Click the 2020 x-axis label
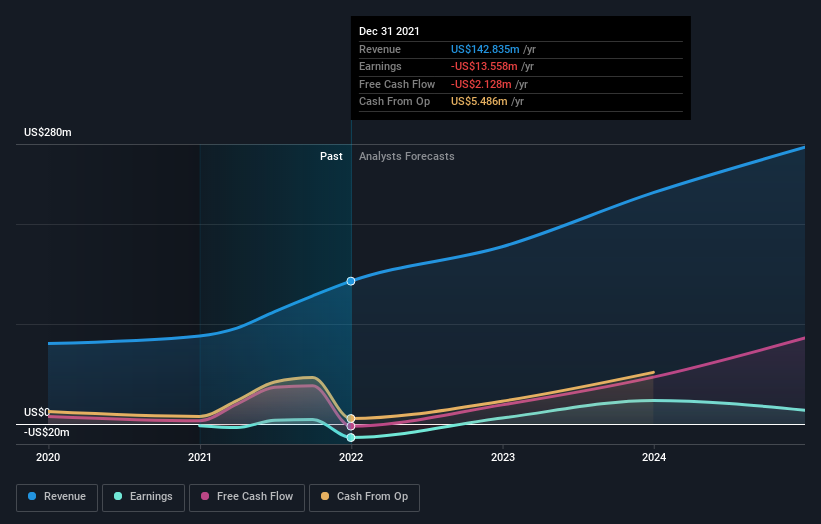Screen dimensions: 821x524 pyautogui.click(x=48, y=458)
